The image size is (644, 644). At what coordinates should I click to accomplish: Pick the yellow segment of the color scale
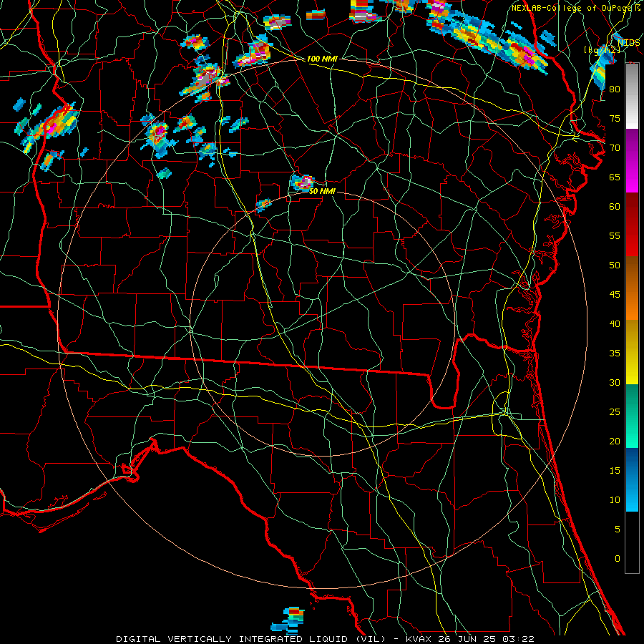tap(632, 352)
